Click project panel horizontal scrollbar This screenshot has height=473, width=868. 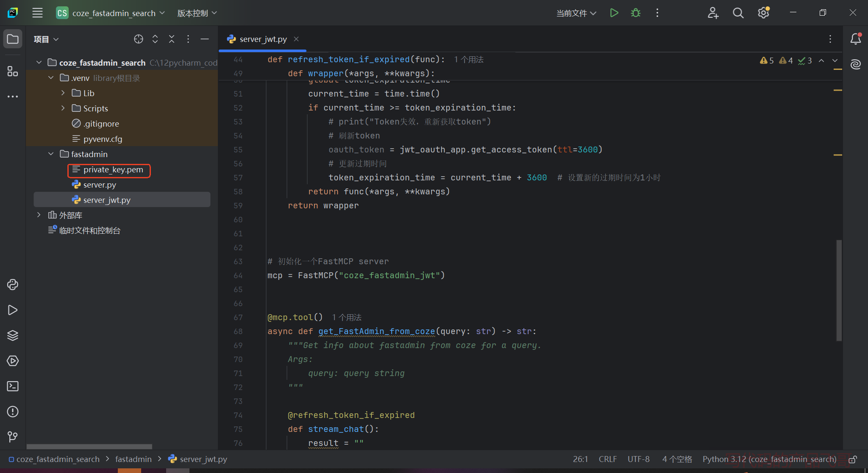click(89, 447)
